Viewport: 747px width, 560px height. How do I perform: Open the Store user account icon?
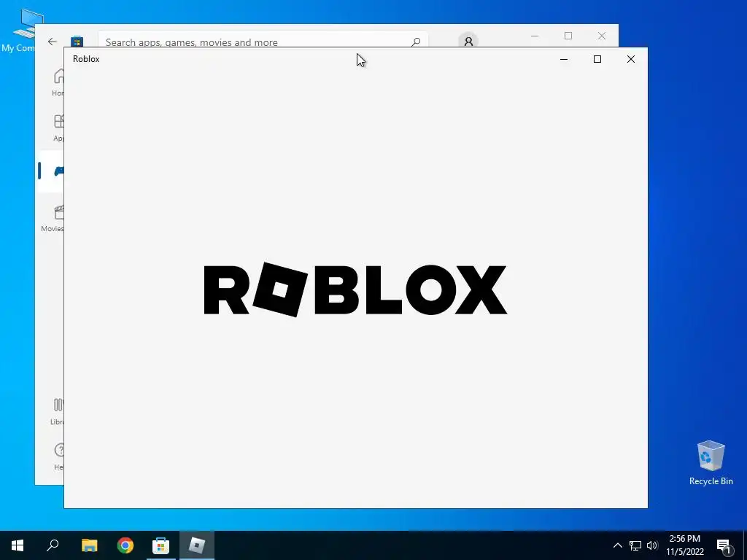[468, 41]
